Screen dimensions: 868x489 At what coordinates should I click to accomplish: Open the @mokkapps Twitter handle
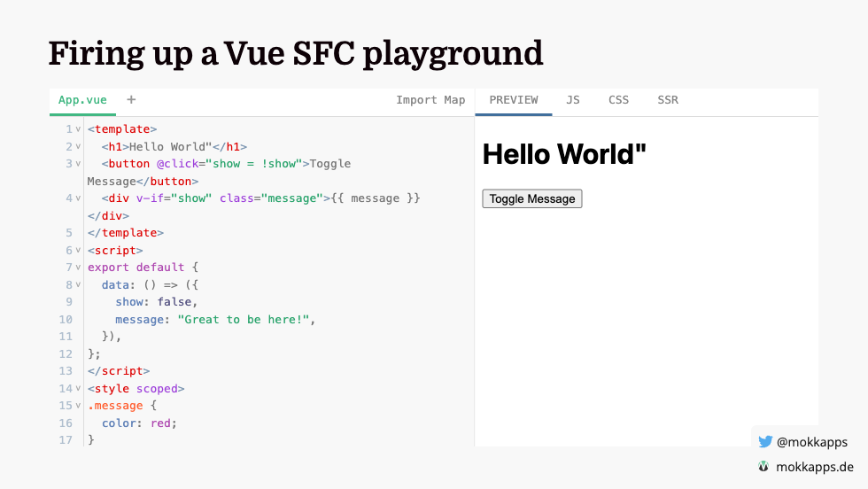(x=811, y=442)
